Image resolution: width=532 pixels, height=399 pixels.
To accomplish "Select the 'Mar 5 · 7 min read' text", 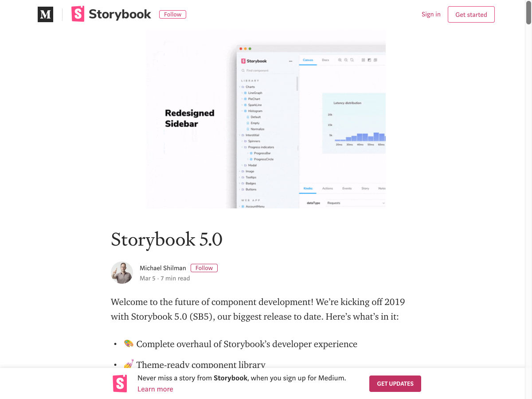I will (164, 278).
